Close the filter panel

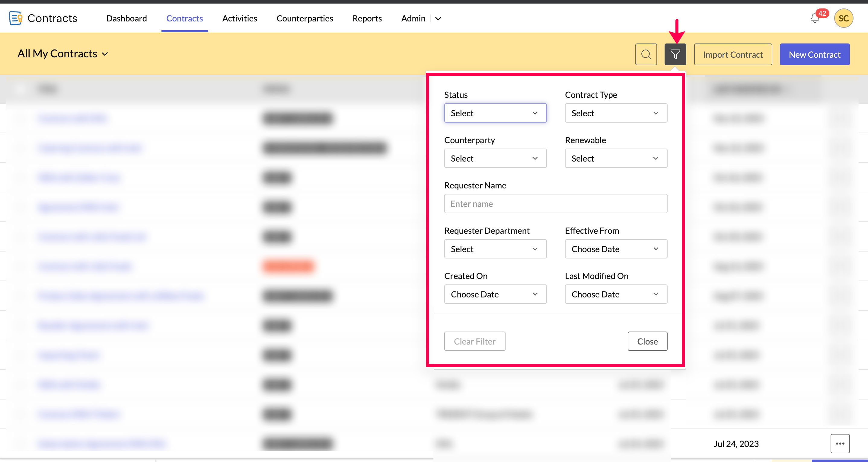coord(647,341)
